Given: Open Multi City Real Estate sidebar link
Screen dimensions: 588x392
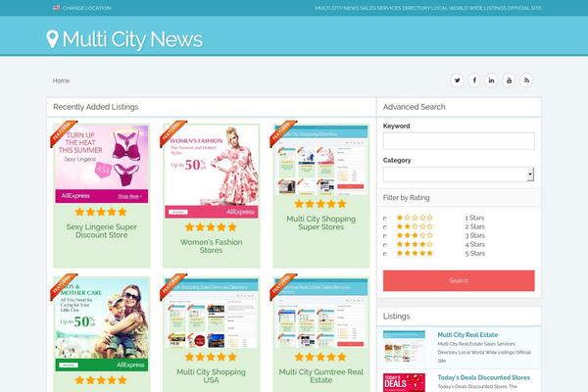Looking at the screenshot, I should [467, 335].
